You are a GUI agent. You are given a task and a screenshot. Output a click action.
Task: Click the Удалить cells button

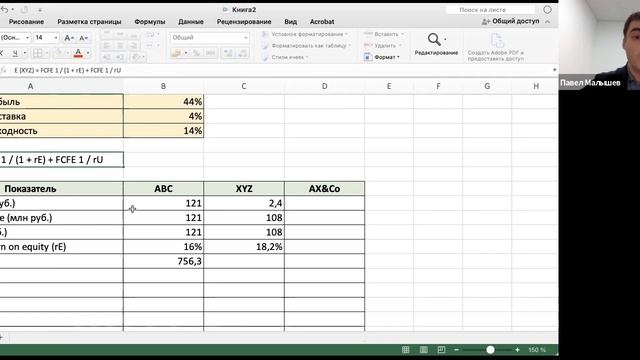click(382, 46)
